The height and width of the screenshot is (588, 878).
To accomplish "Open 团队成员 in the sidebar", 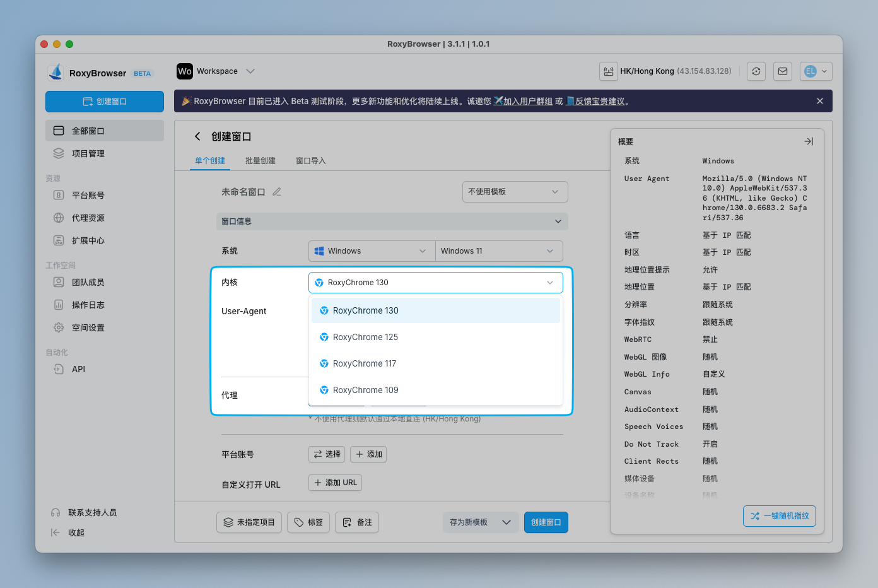I will pyautogui.click(x=105, y=282).
